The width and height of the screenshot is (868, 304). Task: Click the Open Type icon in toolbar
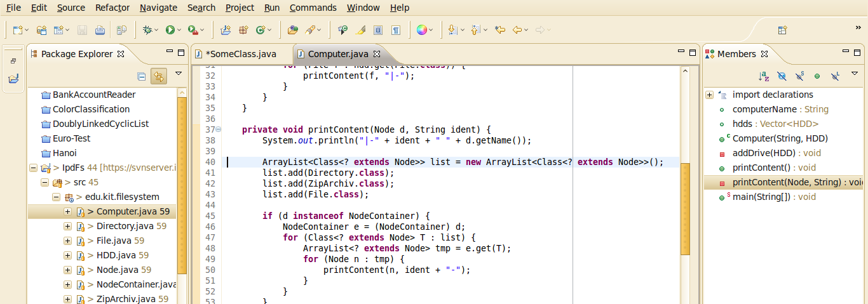click(x=292, y=30)
